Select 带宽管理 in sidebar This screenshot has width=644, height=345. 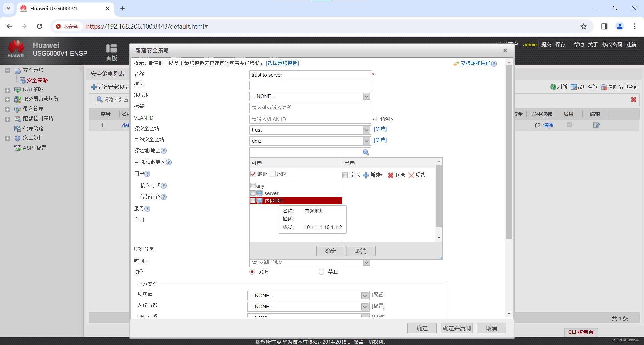coord(33,109)
